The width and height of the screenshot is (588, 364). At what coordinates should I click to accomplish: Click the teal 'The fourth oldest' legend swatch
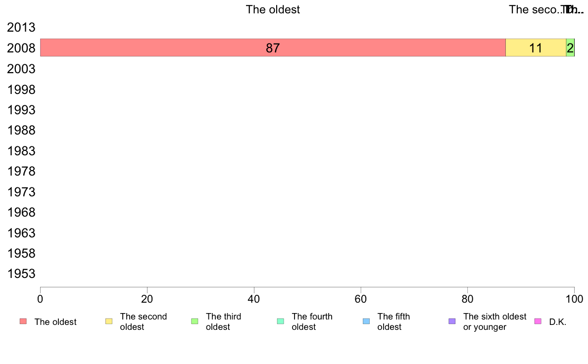[x=281, y=321]
